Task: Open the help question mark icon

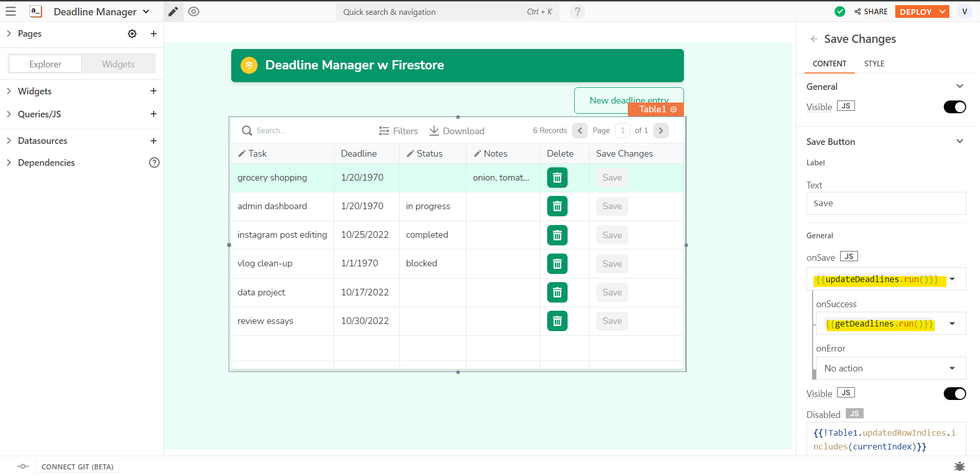Action: click(577, 12)
